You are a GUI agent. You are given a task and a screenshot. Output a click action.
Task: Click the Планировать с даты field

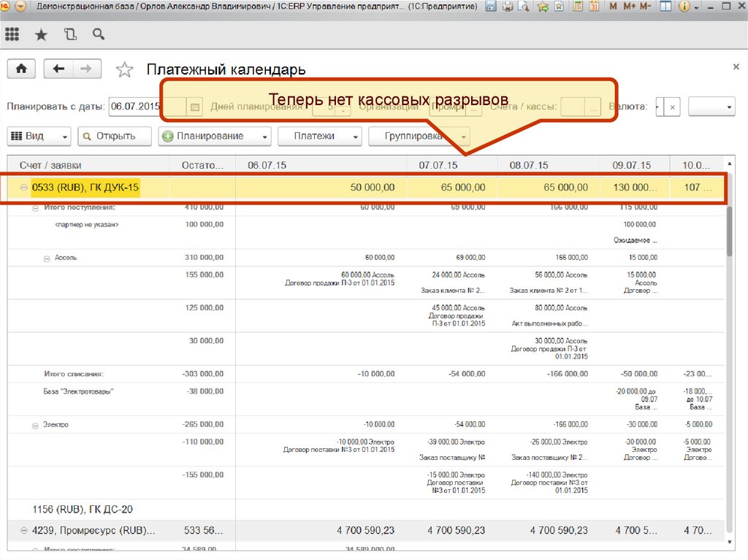[134, 107]
